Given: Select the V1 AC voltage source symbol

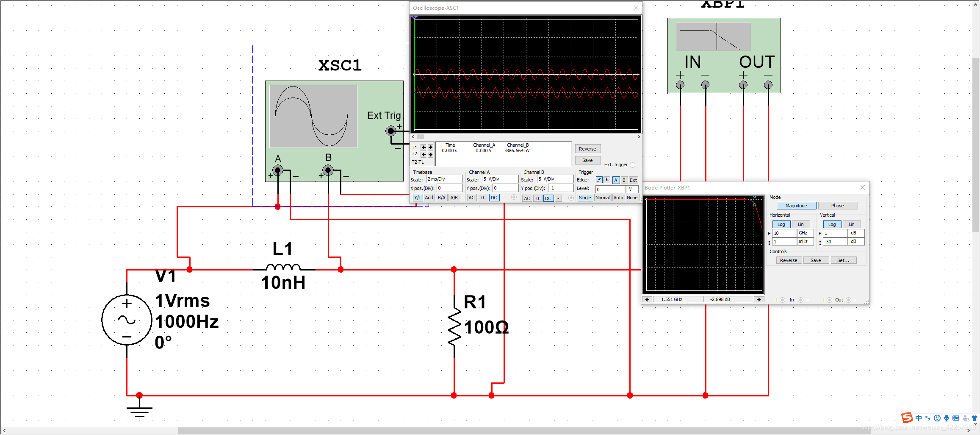Looking at the screenshot, I should 127,320.
